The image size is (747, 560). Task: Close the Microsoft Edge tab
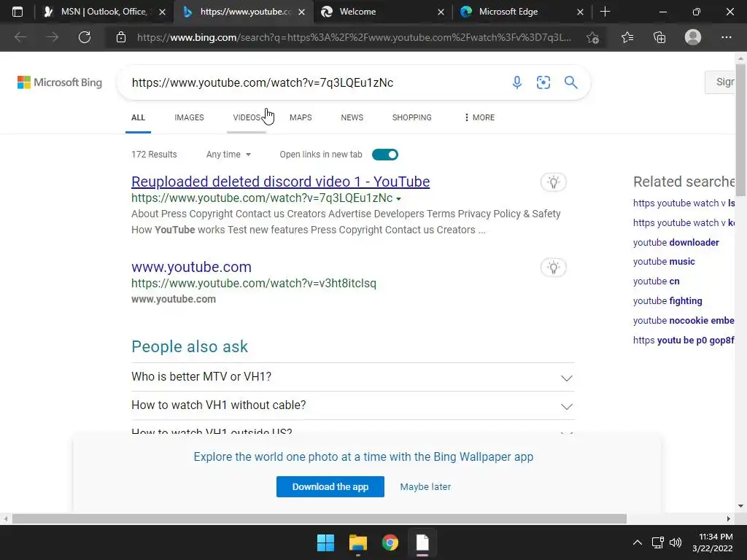tap(580, 12)
